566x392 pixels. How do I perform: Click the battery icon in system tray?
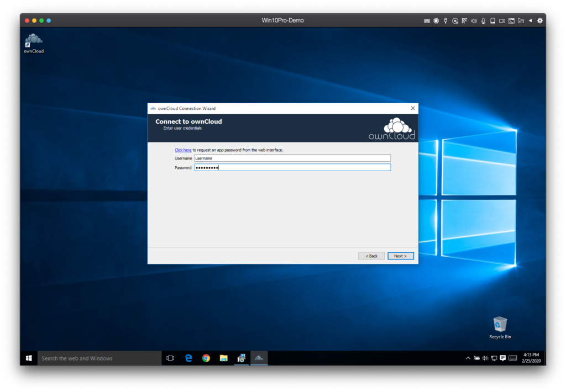(476, 358)
